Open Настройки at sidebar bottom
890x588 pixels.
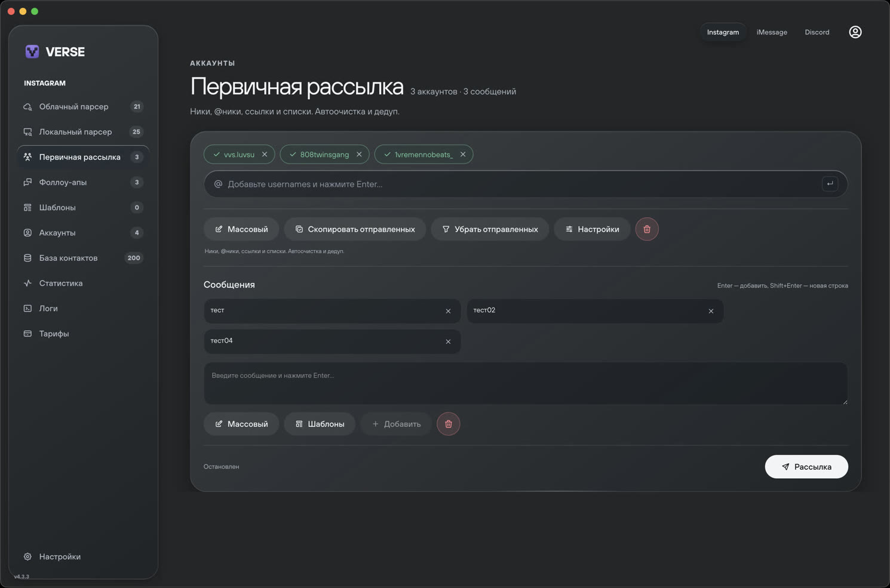(x=83, y=556)
